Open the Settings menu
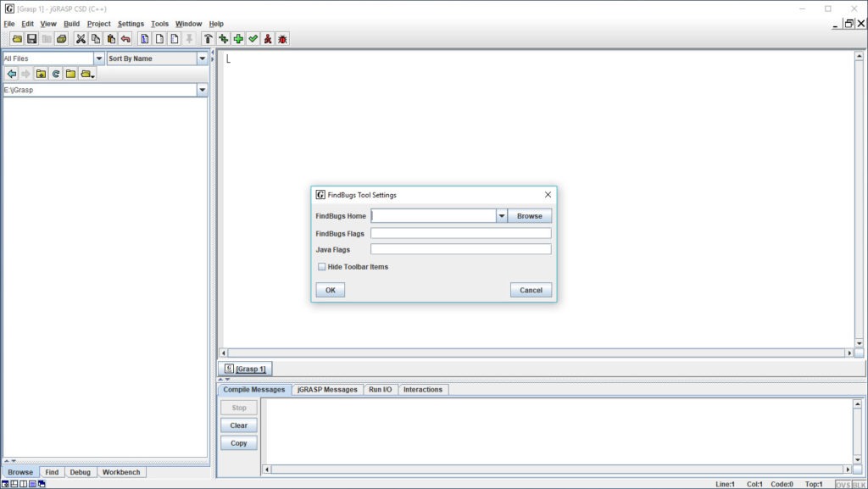 tap(131, 24)
